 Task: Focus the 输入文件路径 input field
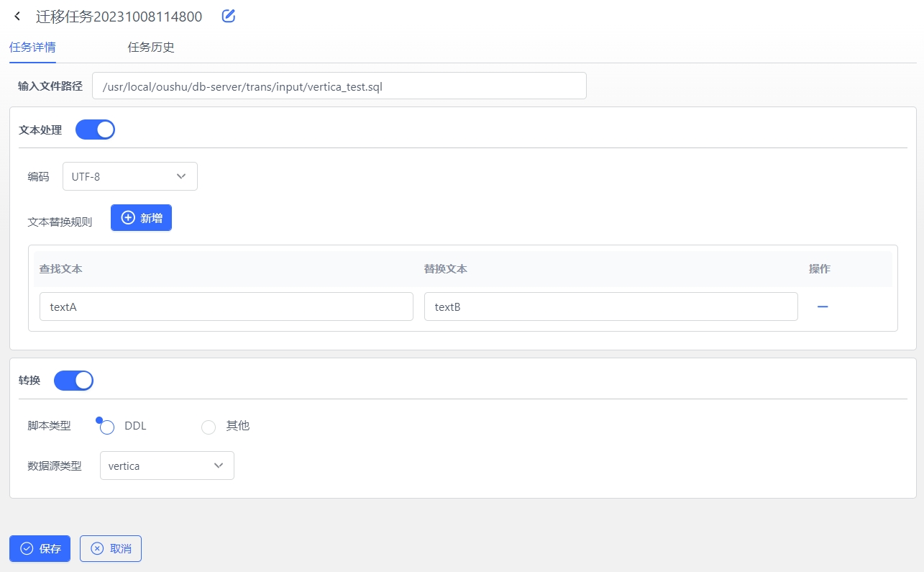point(339,86)
